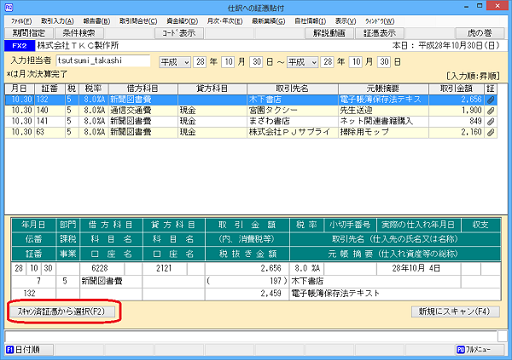512x360 pixels.
Task: Click the 新規にスキャン(F4) button
Action: [455, 312]
